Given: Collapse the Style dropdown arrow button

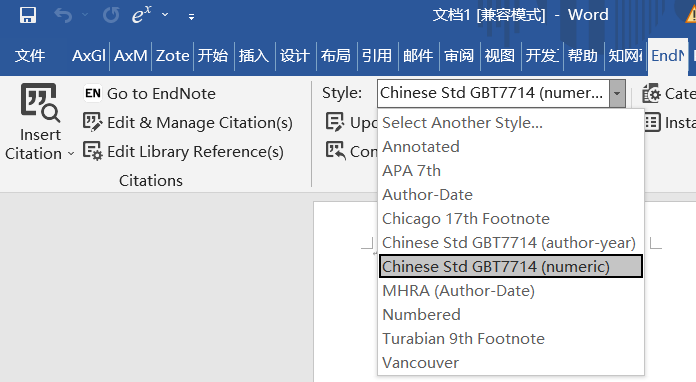Looking at the screenshot, I should pos(617,94).
